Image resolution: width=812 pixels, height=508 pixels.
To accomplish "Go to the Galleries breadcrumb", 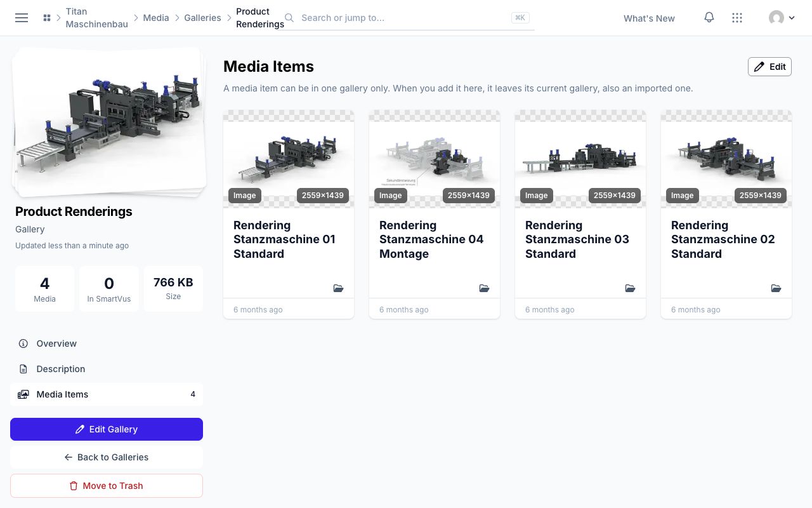I will point(202,18).
